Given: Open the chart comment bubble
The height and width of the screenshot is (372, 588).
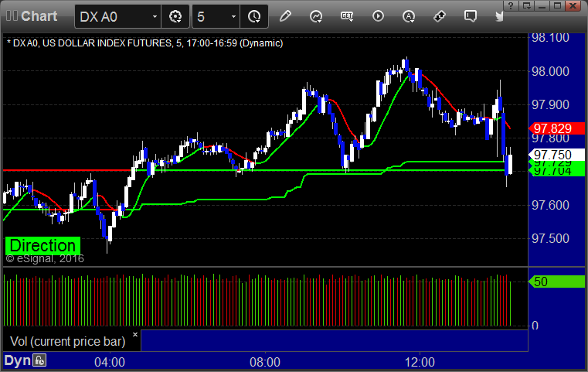Looking at the screenshot, I should [471, 16].
